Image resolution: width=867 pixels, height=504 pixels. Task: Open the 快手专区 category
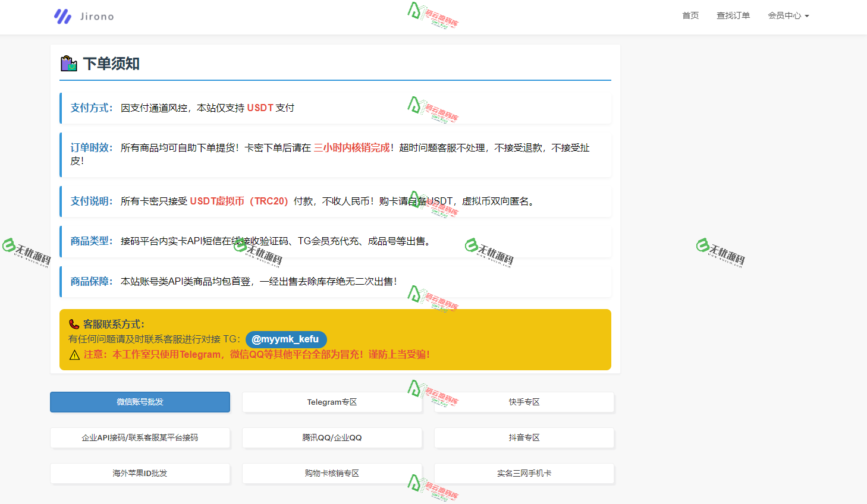point(524,402)
